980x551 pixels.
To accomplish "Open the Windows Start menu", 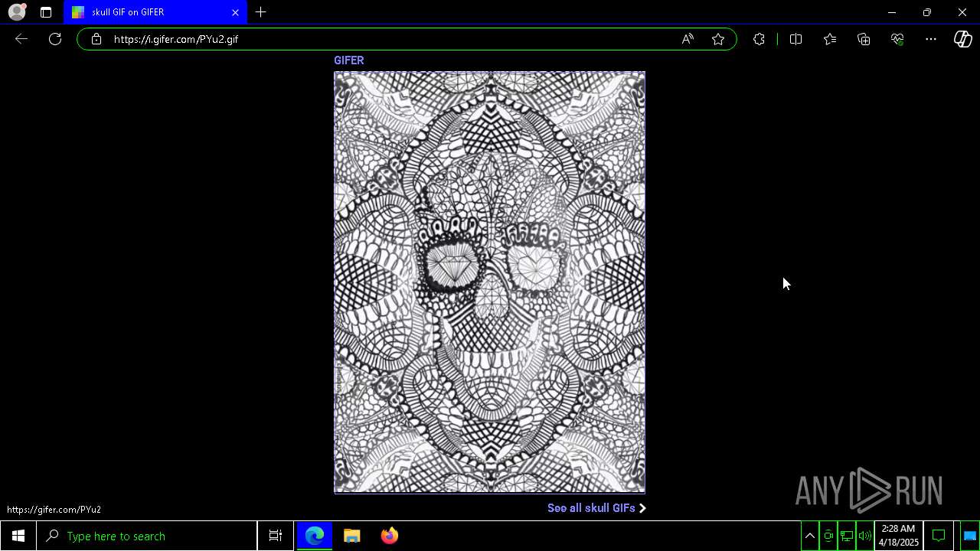I will point(18,536).
